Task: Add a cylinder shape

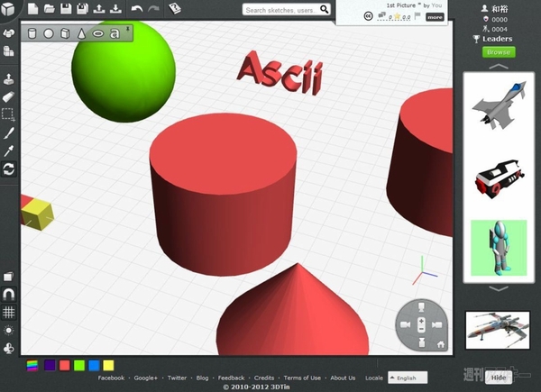Action: (x=32, y=33)
